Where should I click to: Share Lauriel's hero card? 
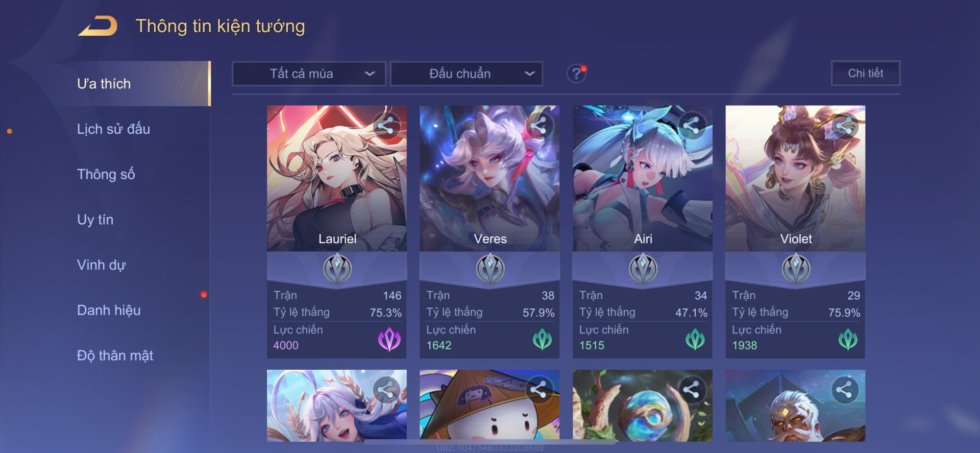(x=386, y=126)
